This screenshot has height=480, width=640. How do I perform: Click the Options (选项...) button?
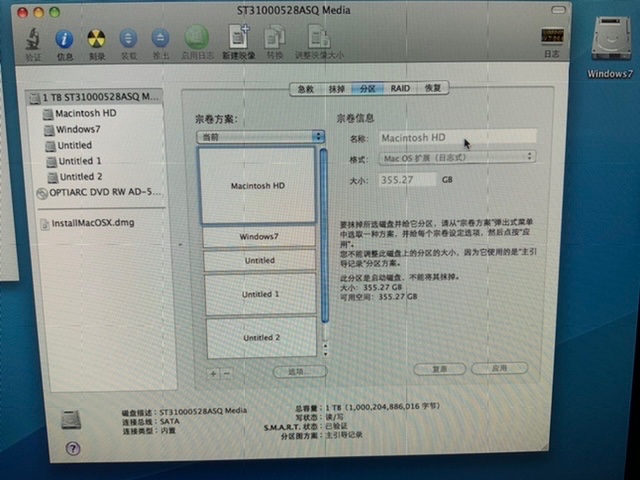coord(300,372)
